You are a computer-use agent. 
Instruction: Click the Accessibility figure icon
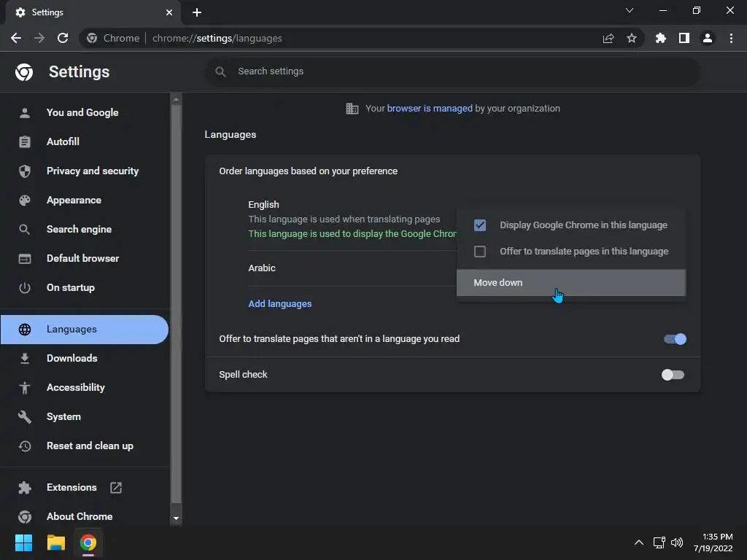coord(24,388)
